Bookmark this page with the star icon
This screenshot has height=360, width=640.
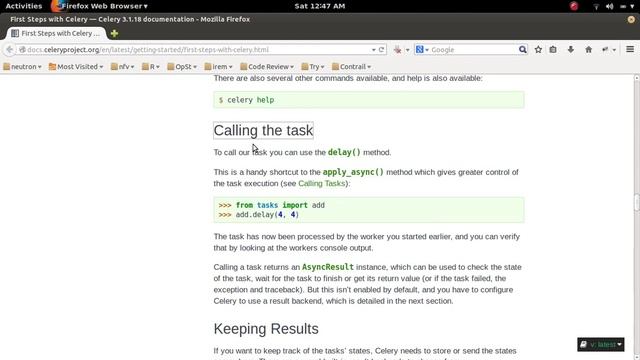click(x=538, y=49)
